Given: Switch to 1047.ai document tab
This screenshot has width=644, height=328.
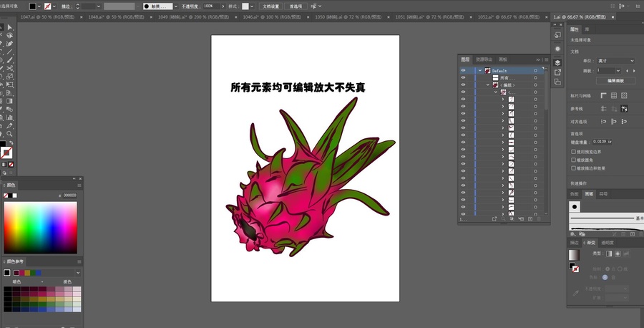Looking at the screenshot, I should [49, 17].
